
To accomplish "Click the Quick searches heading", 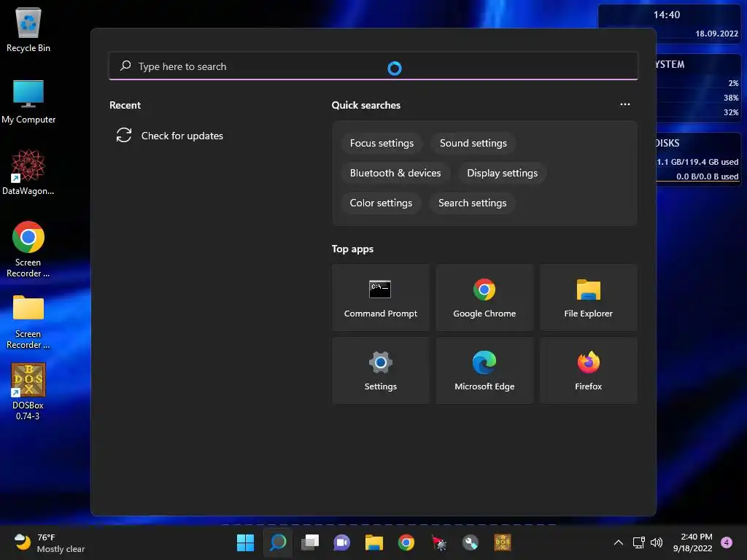I will (x=366, y=105).
